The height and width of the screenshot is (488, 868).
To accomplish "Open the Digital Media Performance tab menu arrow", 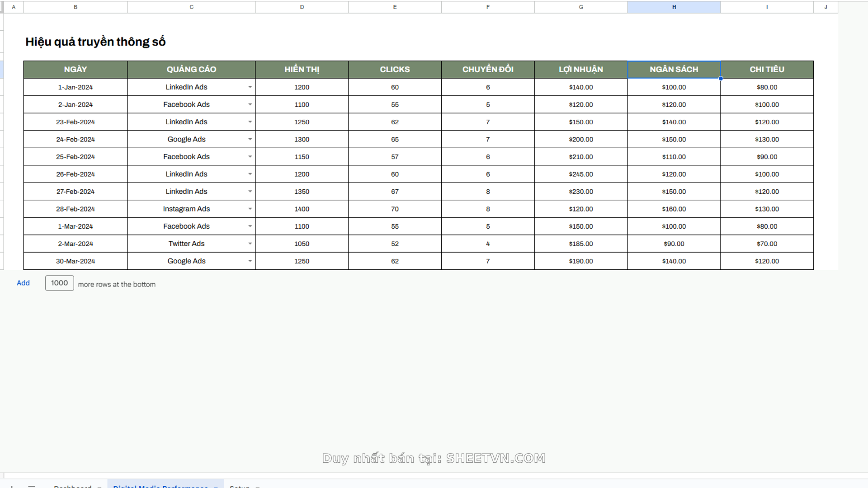I will pyautogui.click(x=216, y=486).
